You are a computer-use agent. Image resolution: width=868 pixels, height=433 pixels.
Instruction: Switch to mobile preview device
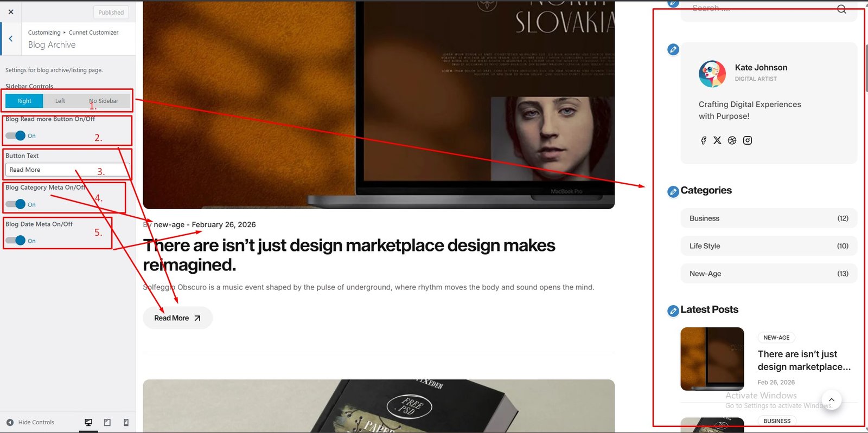tap(126, 422)
